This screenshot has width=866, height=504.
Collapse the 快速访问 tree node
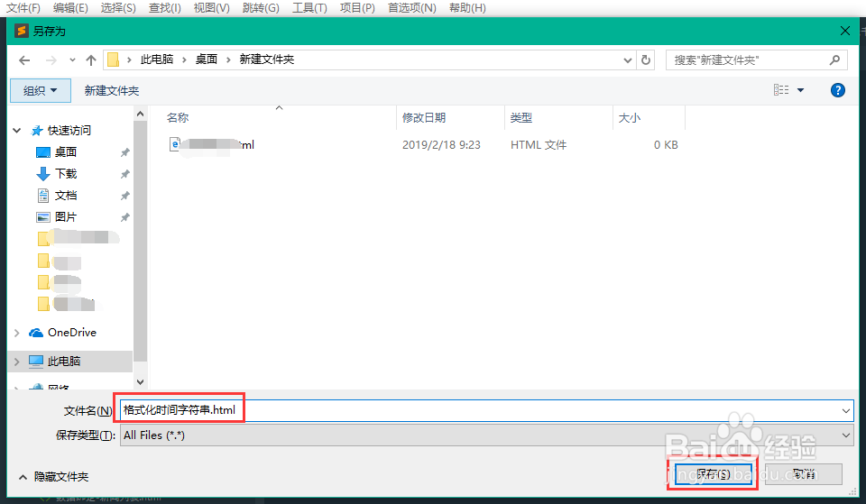pyautogui.click(x=16, y=130)
